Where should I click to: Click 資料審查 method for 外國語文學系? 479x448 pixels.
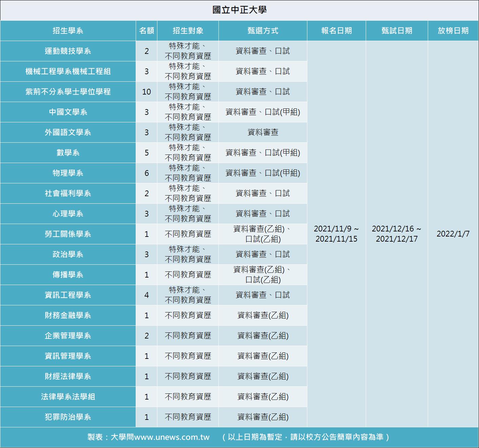click(x=263, y=133)
